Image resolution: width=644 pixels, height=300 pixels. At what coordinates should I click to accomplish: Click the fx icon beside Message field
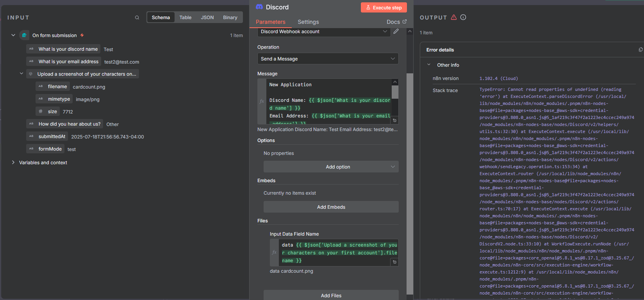pyautogui.click(x=262, y=101)
